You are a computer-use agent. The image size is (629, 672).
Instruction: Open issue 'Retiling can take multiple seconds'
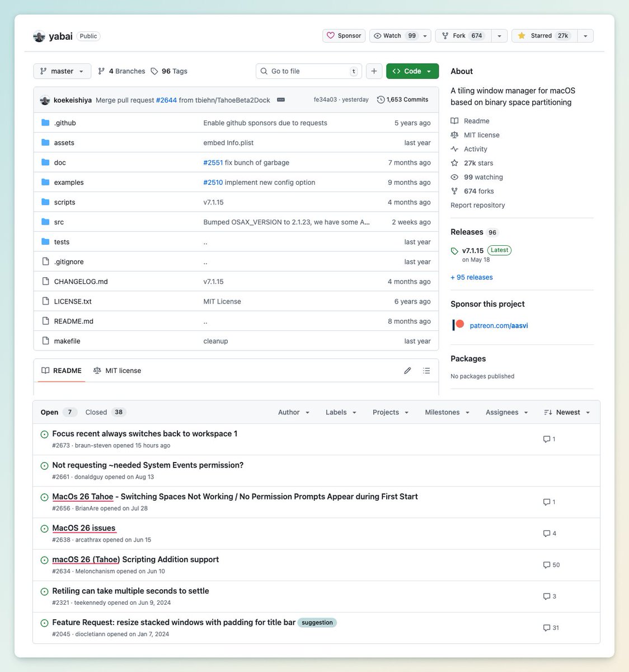pos(130,590)
